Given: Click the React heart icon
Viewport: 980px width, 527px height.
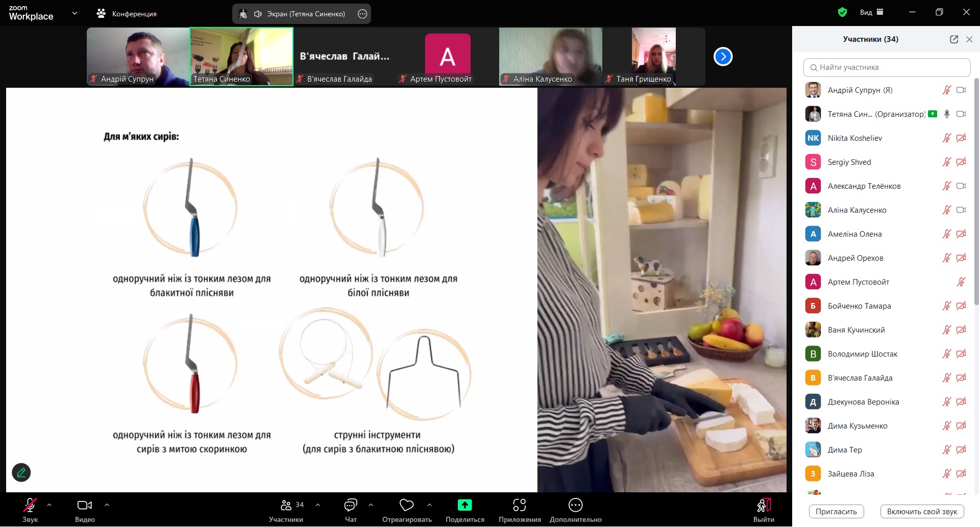Looking at the screenshot, I should [406, 505].
